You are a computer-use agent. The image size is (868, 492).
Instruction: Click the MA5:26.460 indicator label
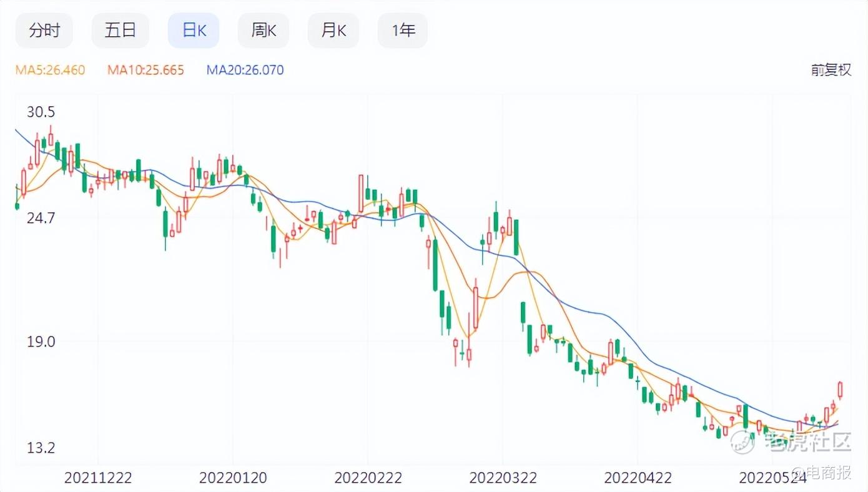click(x=51, y=70)
